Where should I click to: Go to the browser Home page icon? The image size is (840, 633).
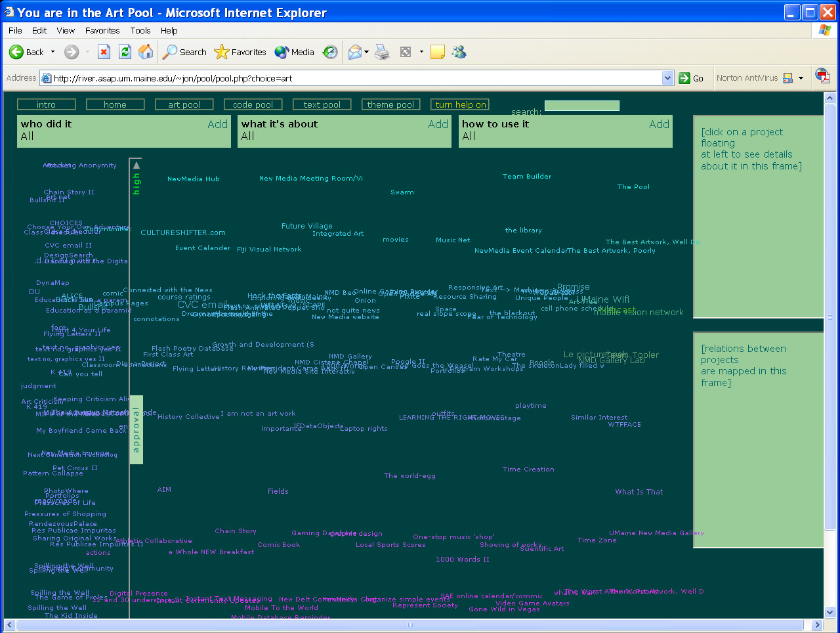[146, 52]
